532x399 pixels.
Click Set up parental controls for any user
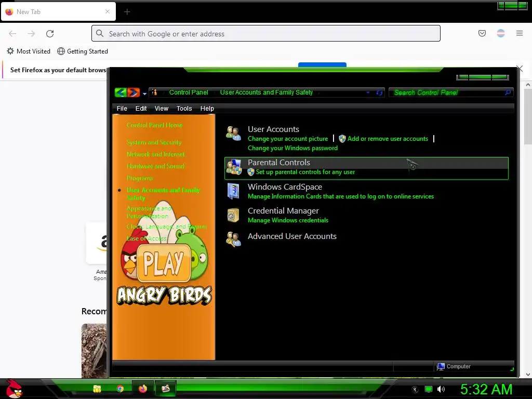(x=305, y=172)
